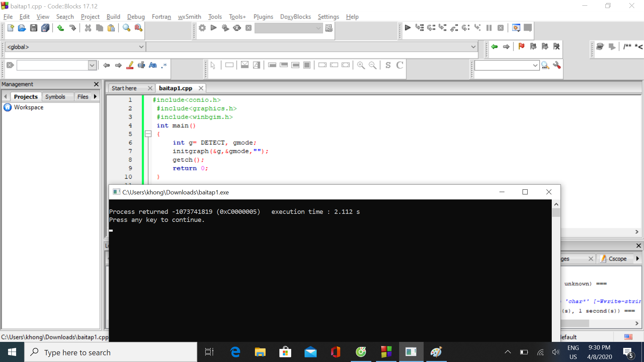
Task: Open the search text combo box dropdown
Action: click(x=92, y=65)
